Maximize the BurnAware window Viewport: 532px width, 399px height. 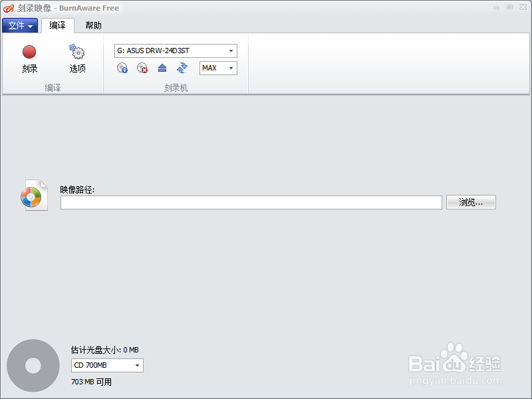coord(509,7)
